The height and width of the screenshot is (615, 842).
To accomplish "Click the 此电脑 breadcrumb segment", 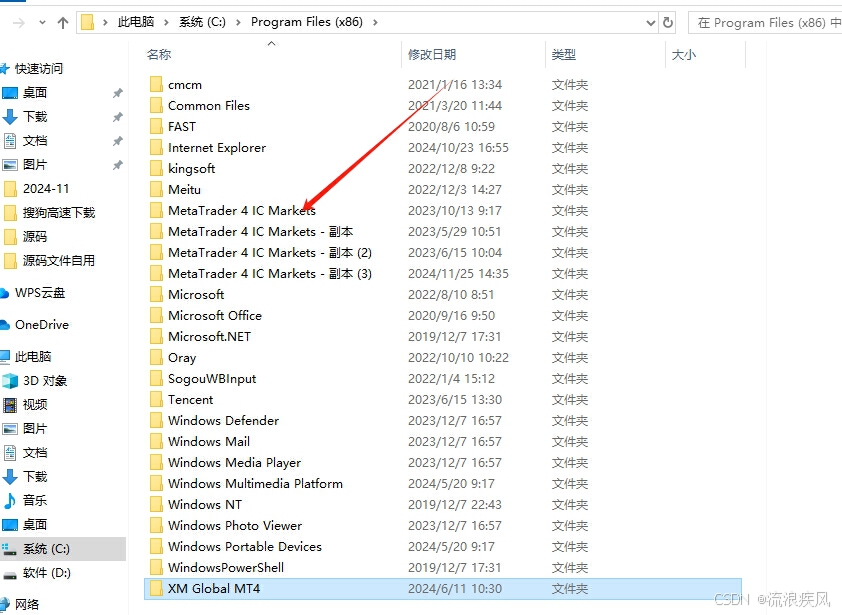I will pyautogui.click(x=136, y=22).
